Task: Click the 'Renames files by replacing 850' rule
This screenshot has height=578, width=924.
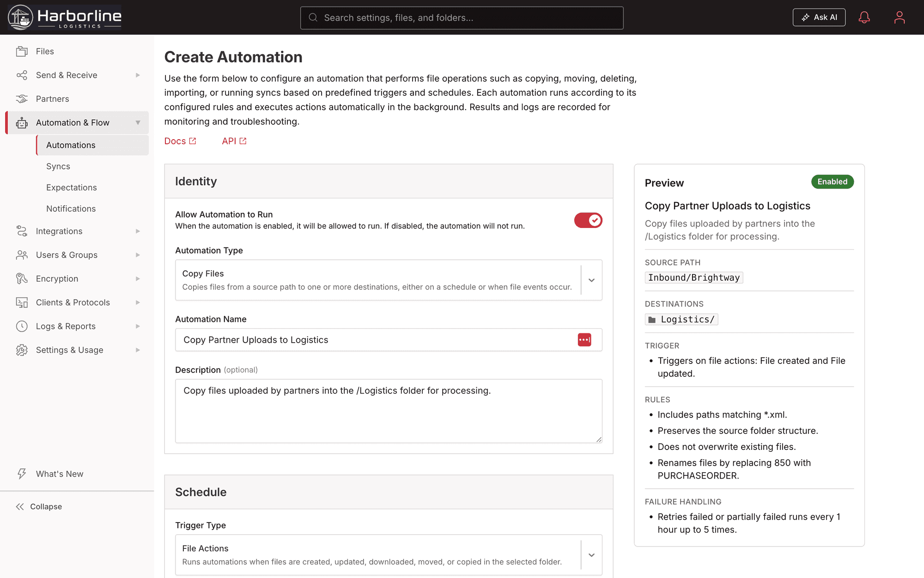Action: [x=734, y=469]
